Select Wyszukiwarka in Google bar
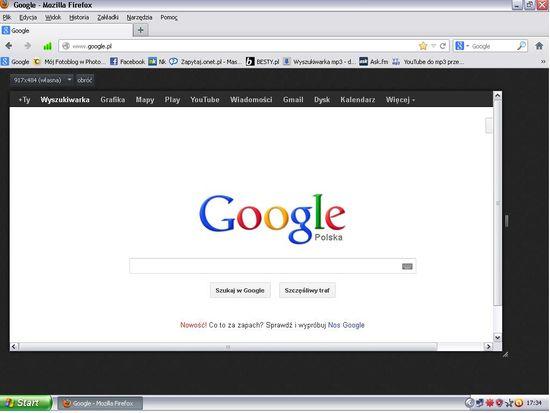 65,100
